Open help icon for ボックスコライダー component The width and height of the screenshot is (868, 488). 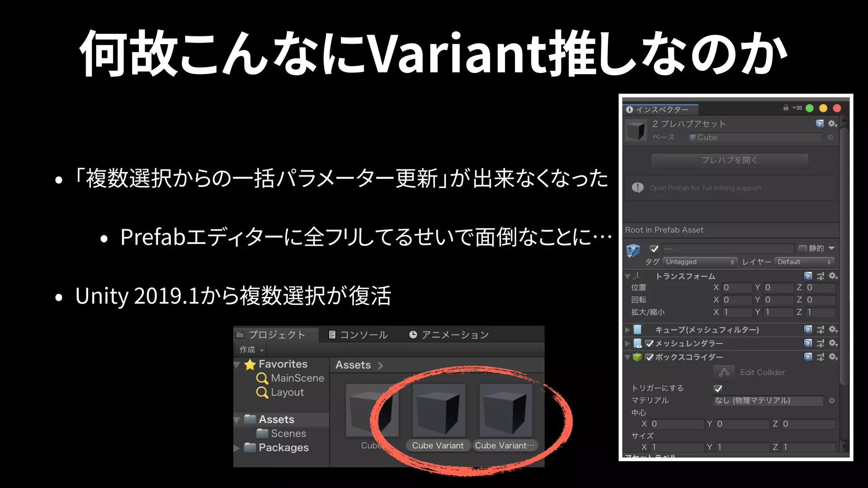click(x=808, y=357)
